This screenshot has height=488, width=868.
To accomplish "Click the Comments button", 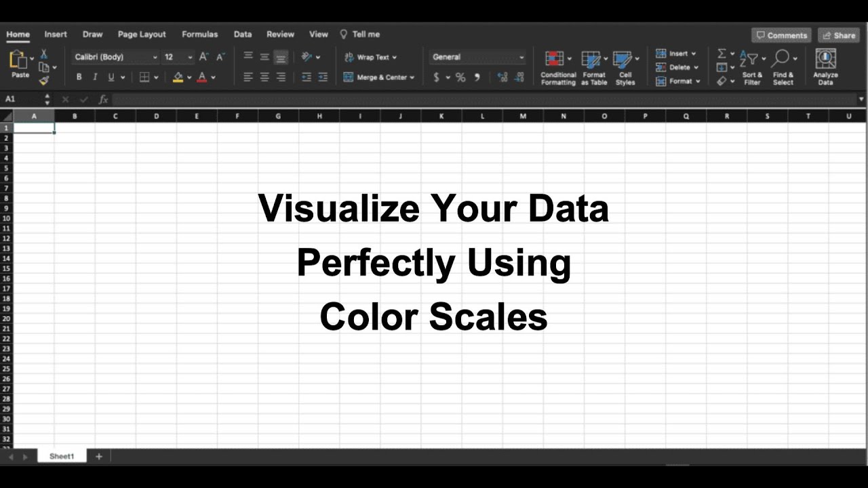I will pyautogui.click(x=781, y=35).
